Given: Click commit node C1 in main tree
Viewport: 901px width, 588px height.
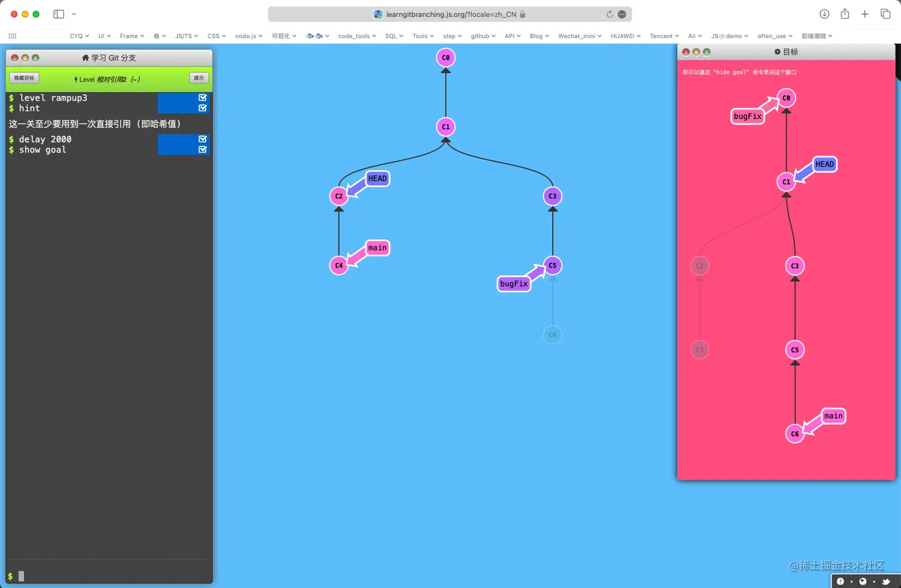Looking at the screenshot, I should coord(446,127).
